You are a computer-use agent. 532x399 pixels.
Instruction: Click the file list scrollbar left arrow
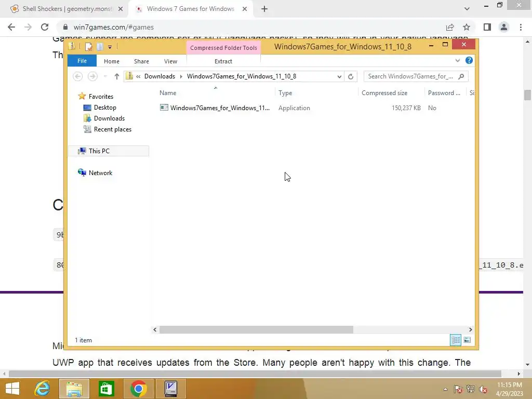155,329
